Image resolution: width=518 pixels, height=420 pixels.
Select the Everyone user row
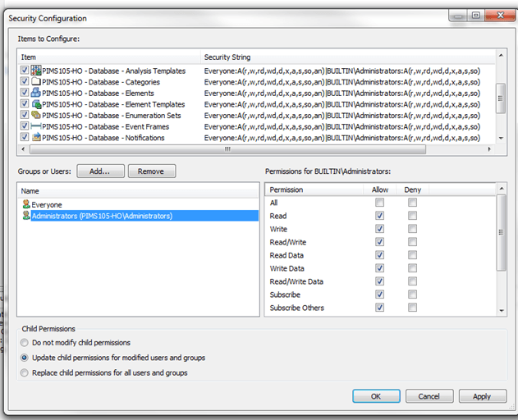[139, 205]
